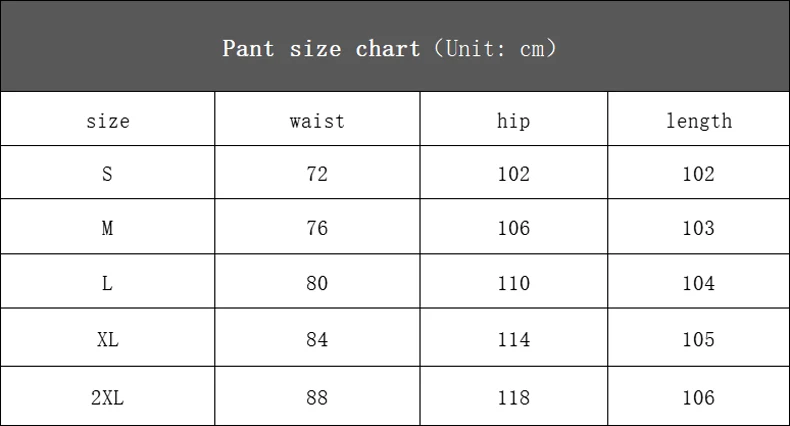The height and width of the screenshot is (426, 790).
Task: Click the 'hip' column header
Action: point(513,121)
